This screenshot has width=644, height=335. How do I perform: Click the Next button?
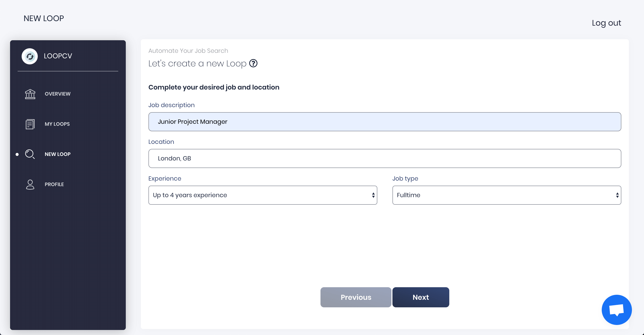(x=421, y=297)
